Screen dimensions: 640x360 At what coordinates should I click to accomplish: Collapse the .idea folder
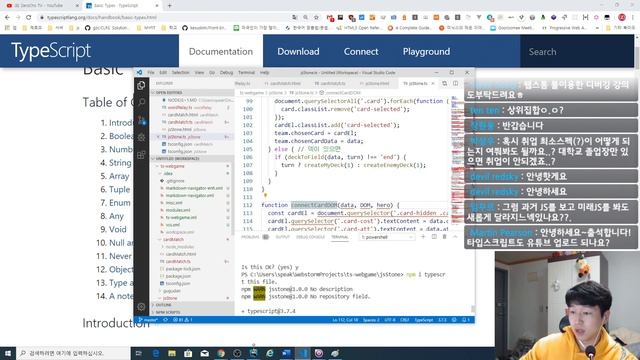(168, 173)
